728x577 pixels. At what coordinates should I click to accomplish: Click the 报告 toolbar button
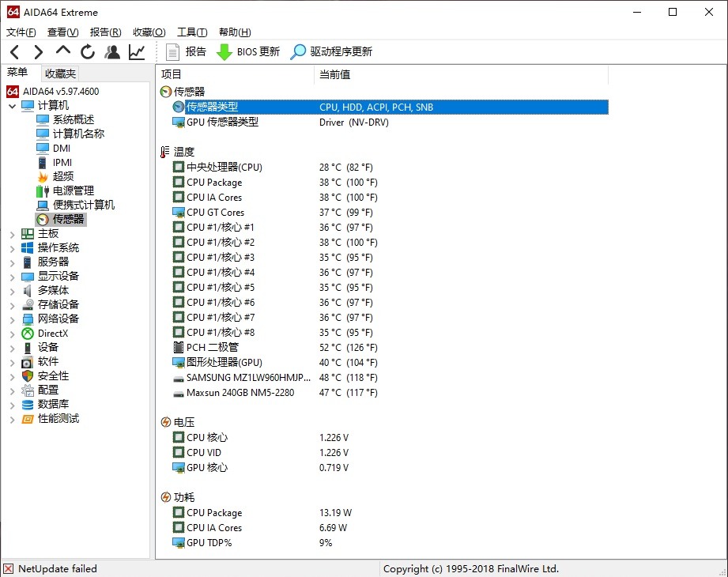pyautogui.click(x=186, y=51)
